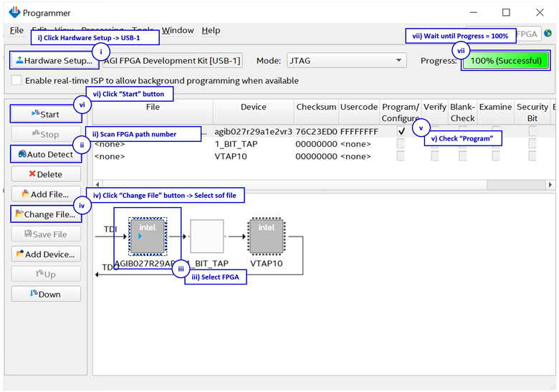This screenshot has width=559, height=392.
Task: Open the Add Device dialog
Action: coord(46,254)
